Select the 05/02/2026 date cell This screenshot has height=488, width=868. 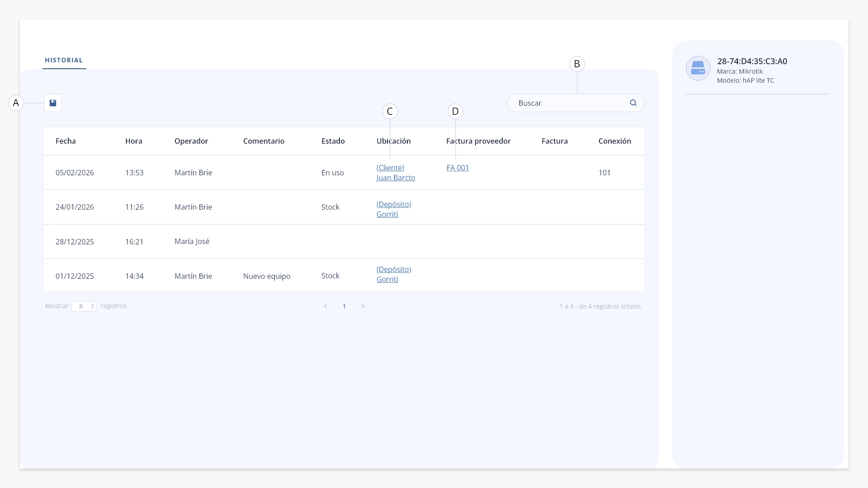75,173
